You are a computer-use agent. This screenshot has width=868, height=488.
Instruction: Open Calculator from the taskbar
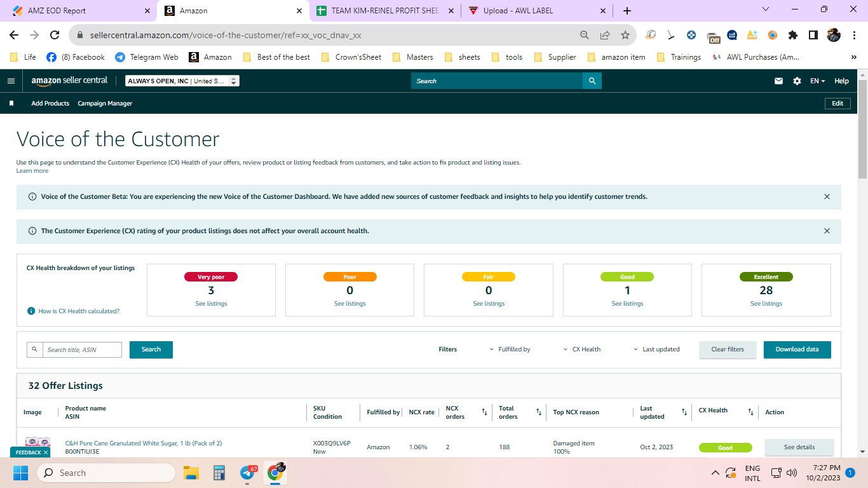(x=220, y=473)
